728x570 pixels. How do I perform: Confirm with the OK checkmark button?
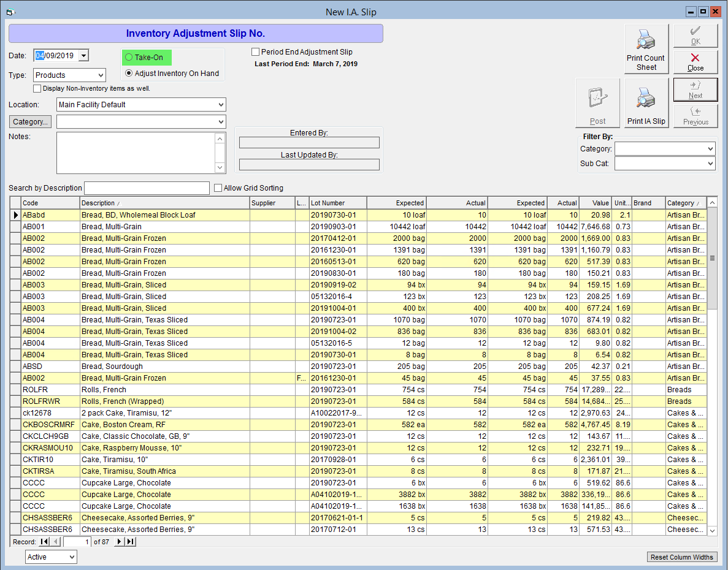[695, 36]
